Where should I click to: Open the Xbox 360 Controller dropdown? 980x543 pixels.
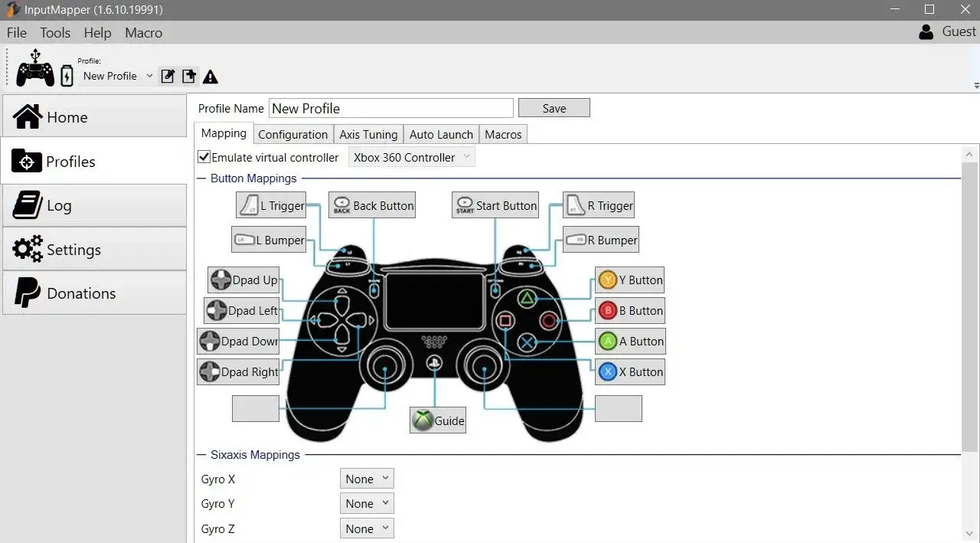click(411, 156)
